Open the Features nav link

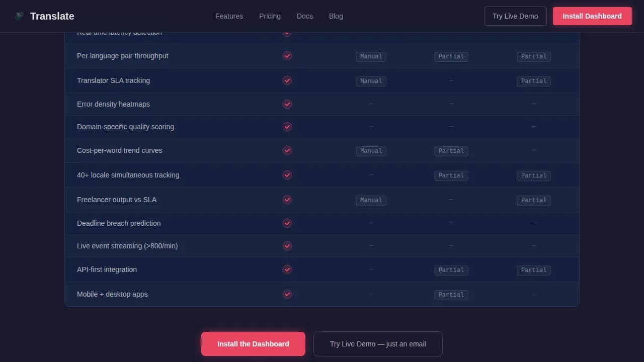229,16
